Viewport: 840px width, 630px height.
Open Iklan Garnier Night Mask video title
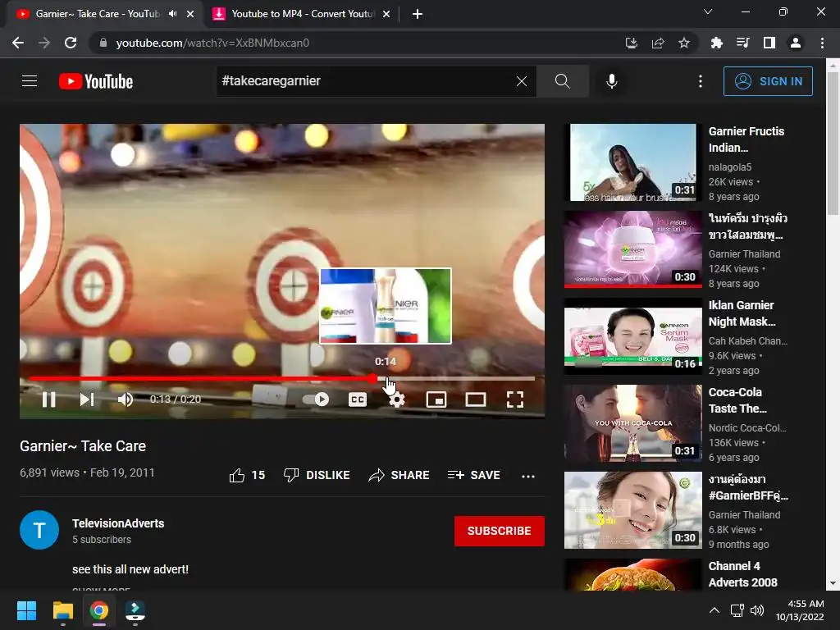click(x=742, y=313)
